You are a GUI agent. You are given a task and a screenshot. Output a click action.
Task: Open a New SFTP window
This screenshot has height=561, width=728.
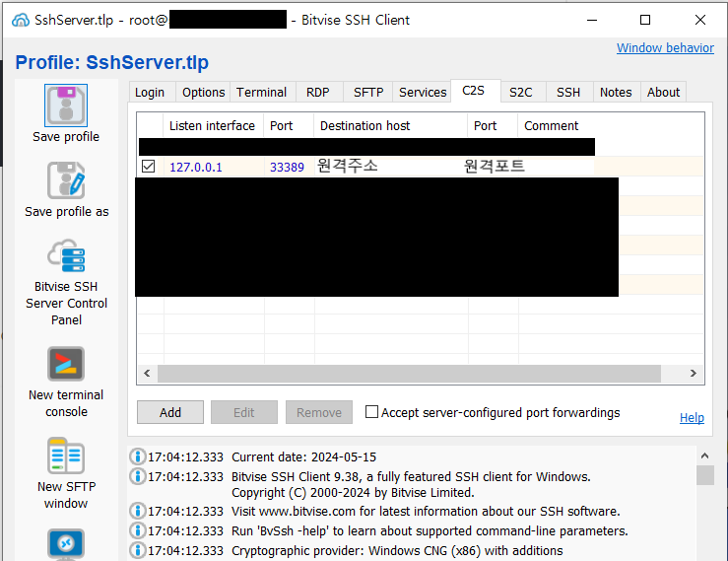[66, 456]
